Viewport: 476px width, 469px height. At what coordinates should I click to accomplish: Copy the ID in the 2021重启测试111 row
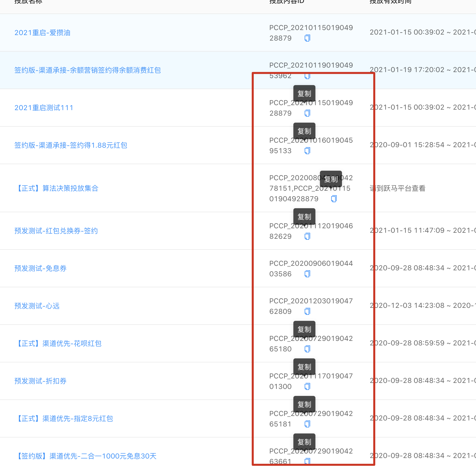(307, 113)
